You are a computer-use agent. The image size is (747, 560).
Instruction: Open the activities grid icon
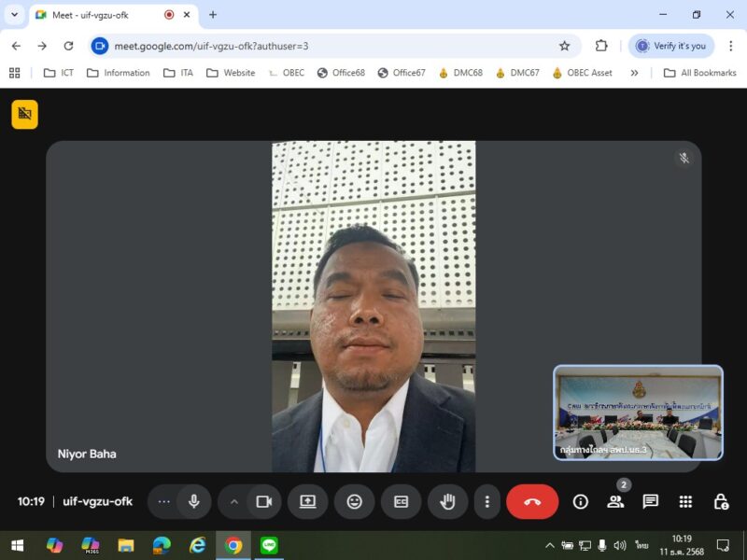pyautogui.click(x=685, y=501)
